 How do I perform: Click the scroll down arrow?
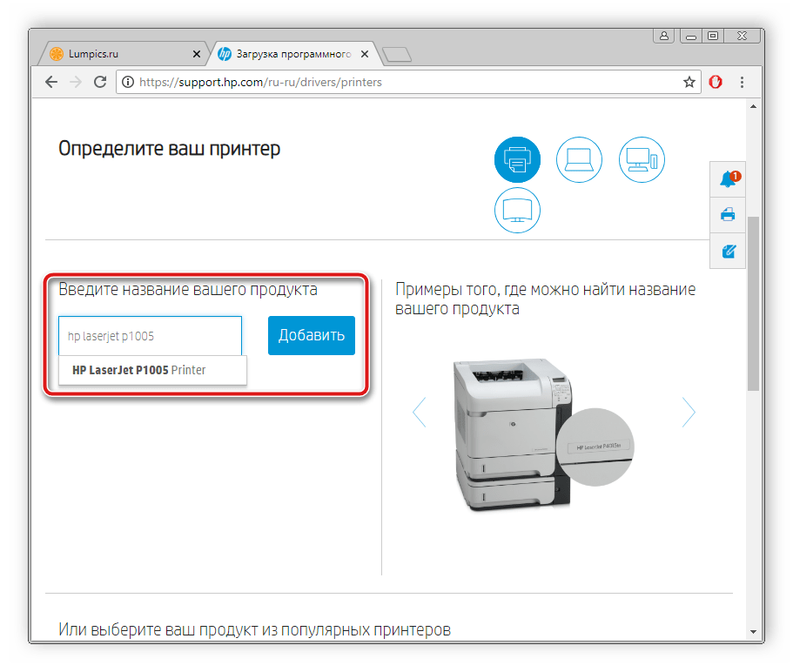pyautogui.click(x=754, y=632)
